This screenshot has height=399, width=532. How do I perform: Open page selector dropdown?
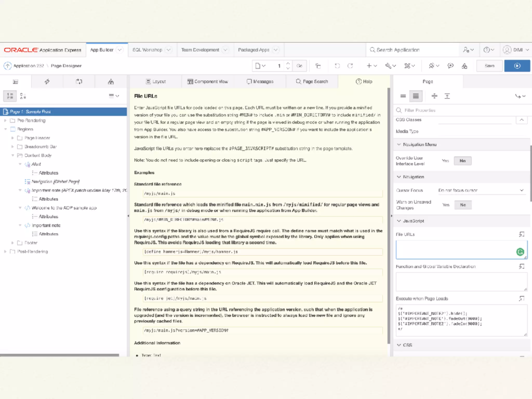click(x=260, y=66)
